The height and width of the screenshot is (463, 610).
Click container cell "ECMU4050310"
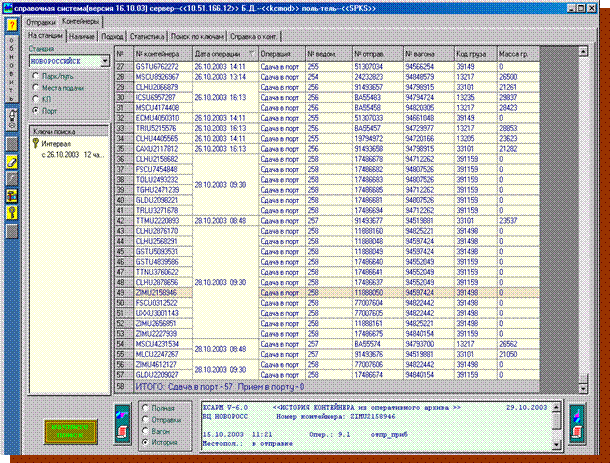coord(163,118)
